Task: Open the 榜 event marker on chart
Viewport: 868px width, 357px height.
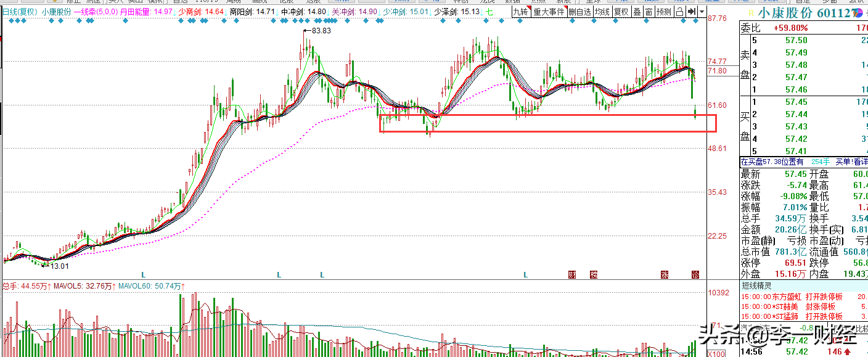Action: pyautogui.click(x=593, y=274)
